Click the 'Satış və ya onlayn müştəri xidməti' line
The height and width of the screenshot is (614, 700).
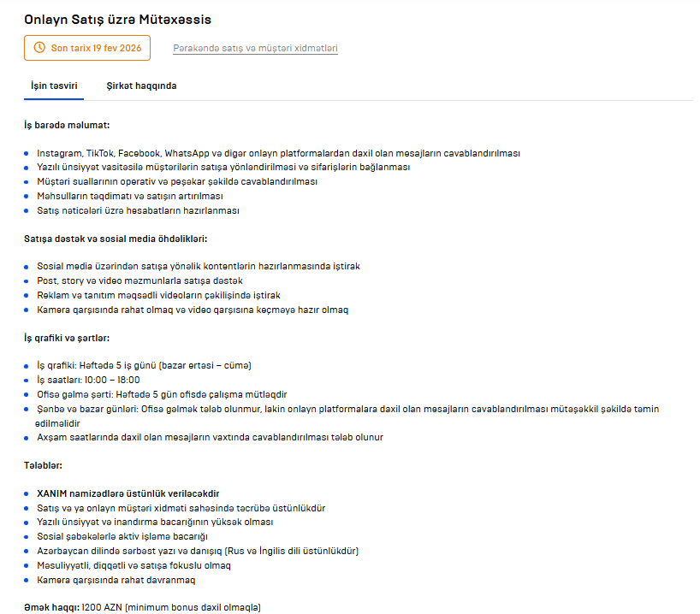point(181,508)
